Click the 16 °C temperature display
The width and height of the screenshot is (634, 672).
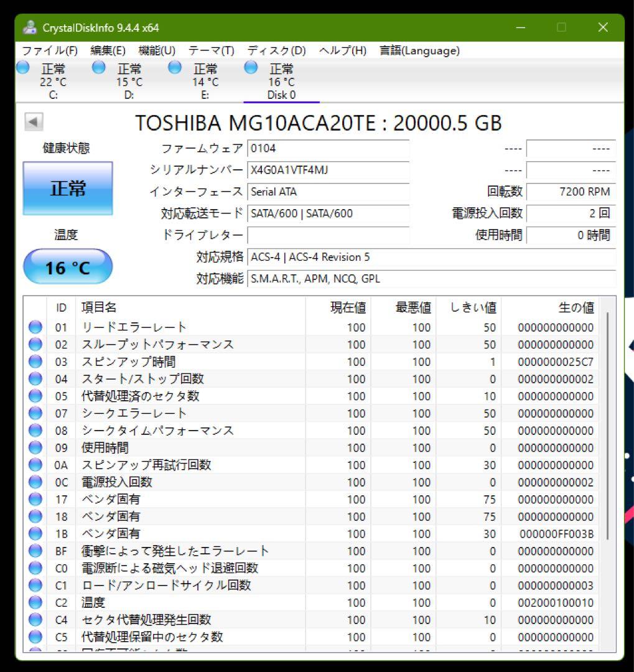coord(67,266)
